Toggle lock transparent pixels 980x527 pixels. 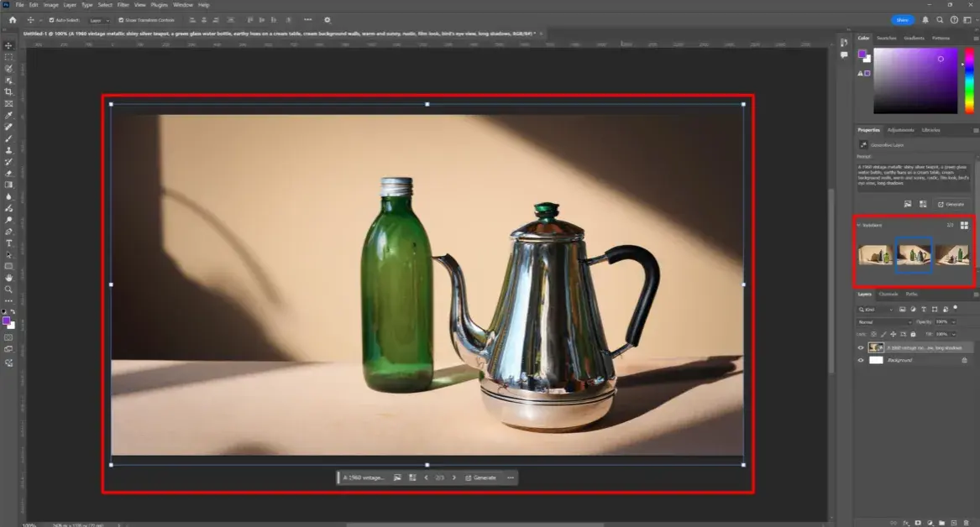coord(873,334)
